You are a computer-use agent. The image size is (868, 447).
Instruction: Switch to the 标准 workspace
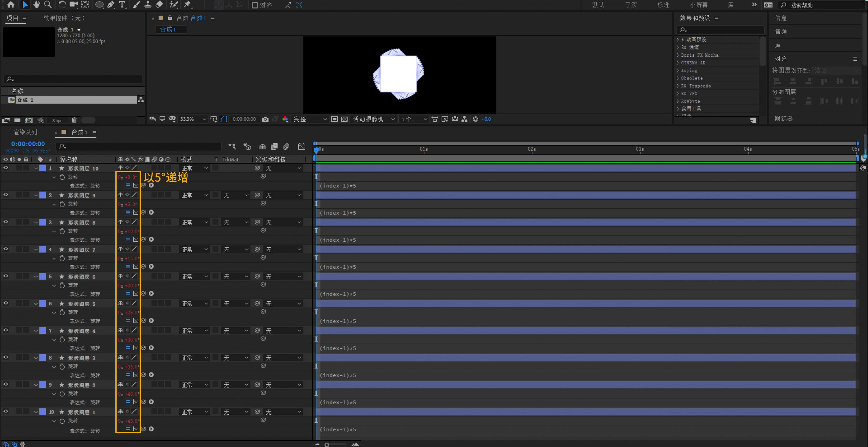[663, 5]
